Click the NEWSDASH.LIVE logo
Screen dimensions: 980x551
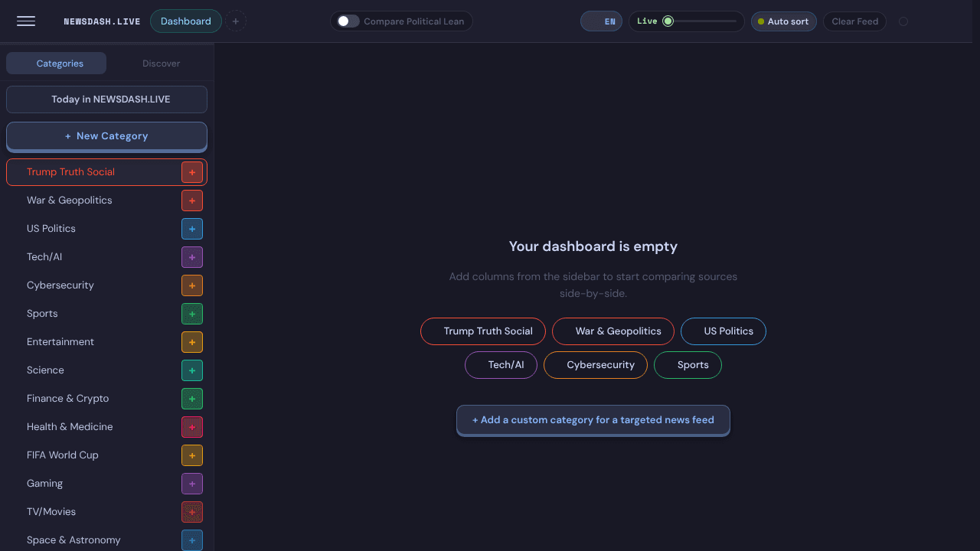coord(102,21)
